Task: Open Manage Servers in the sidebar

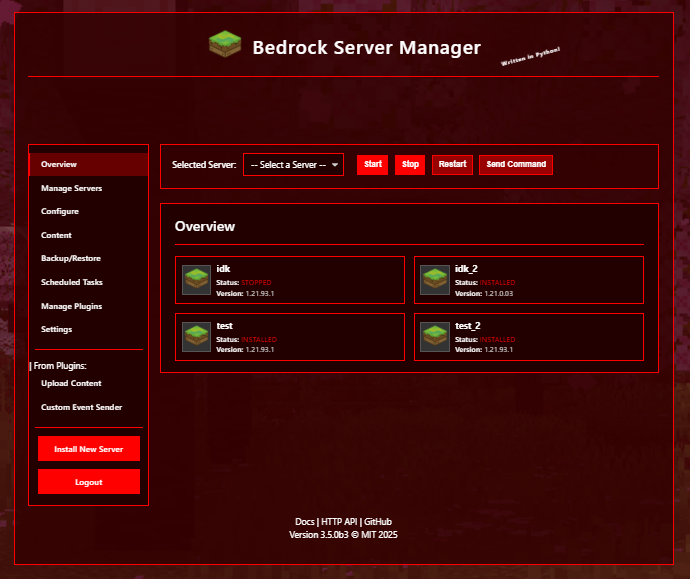Action: (x=88, y=188)
